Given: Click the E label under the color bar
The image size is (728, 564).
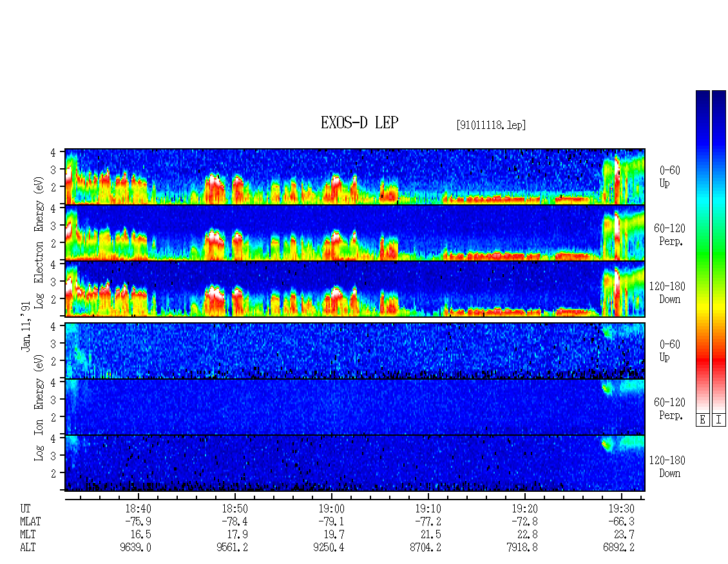Looking at the screenshot, I should point(702,420).
